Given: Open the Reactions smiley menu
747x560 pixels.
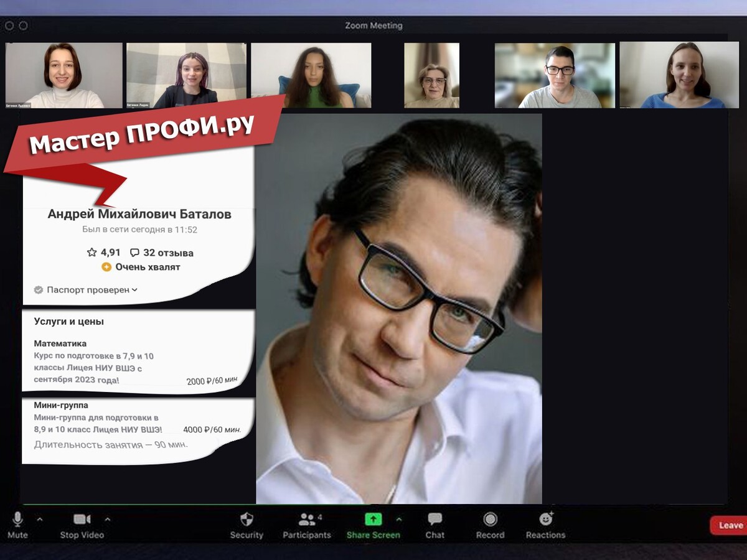Looking at the screenshot, I should (545, 519).
